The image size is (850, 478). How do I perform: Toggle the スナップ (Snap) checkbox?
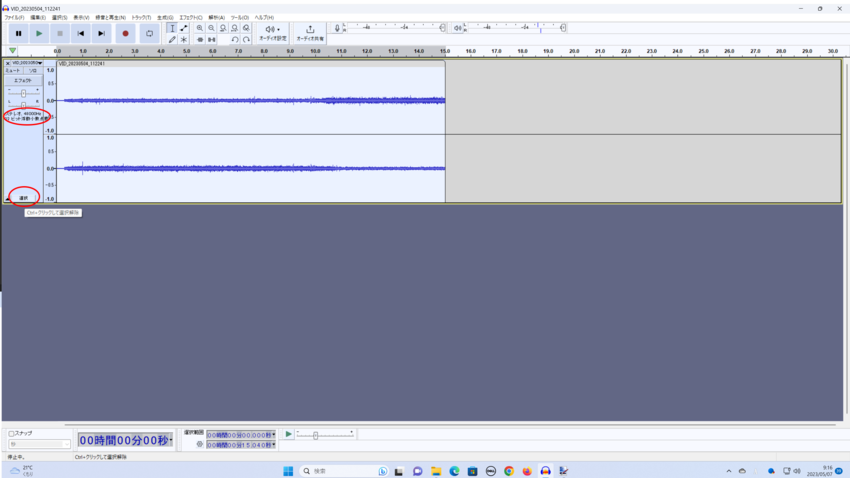[x=11, y=434]
